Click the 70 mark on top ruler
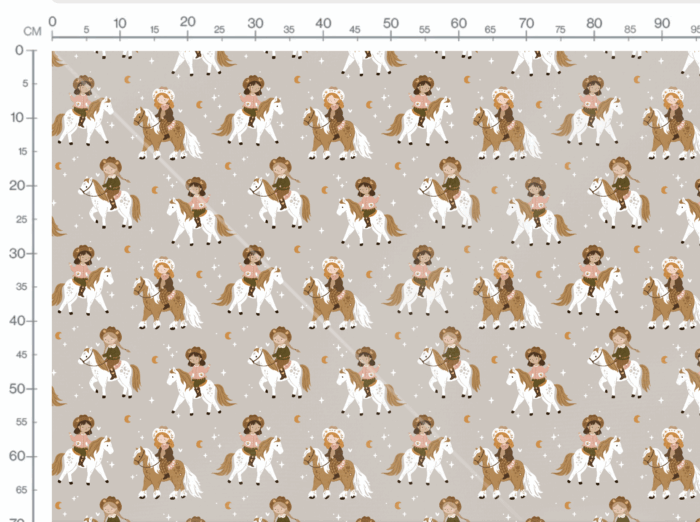Screen dimensions: 700x522 click(526, 23)
